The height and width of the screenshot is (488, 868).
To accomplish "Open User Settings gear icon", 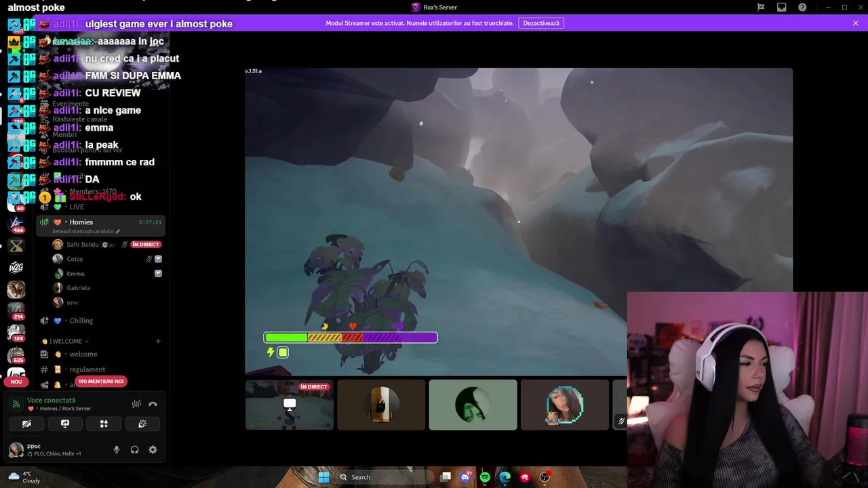I will tap(153, 449).
